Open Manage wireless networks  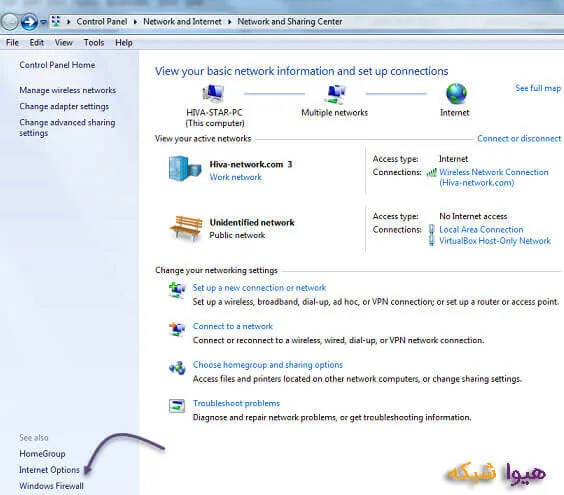68,90
